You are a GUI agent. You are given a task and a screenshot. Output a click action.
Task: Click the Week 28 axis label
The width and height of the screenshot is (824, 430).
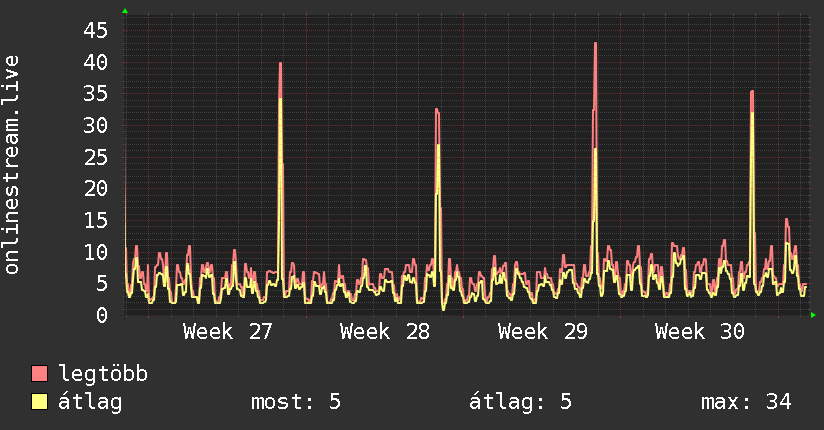pos(385,332)
